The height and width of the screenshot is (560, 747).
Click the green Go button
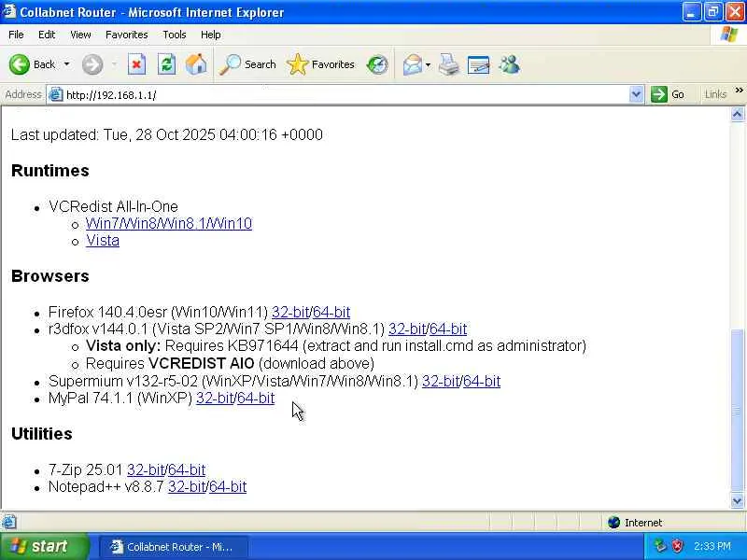(668, 94)
